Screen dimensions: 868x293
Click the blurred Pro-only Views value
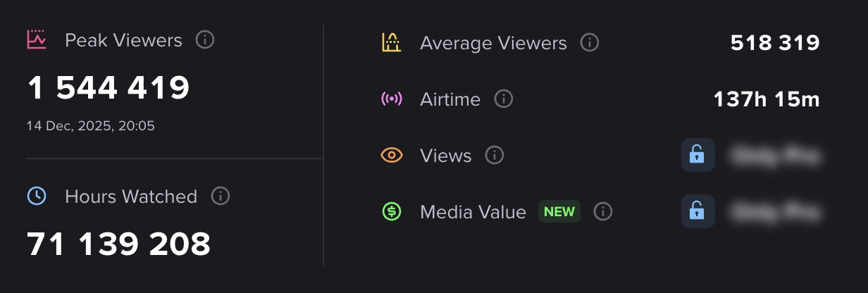coord(776,155)
